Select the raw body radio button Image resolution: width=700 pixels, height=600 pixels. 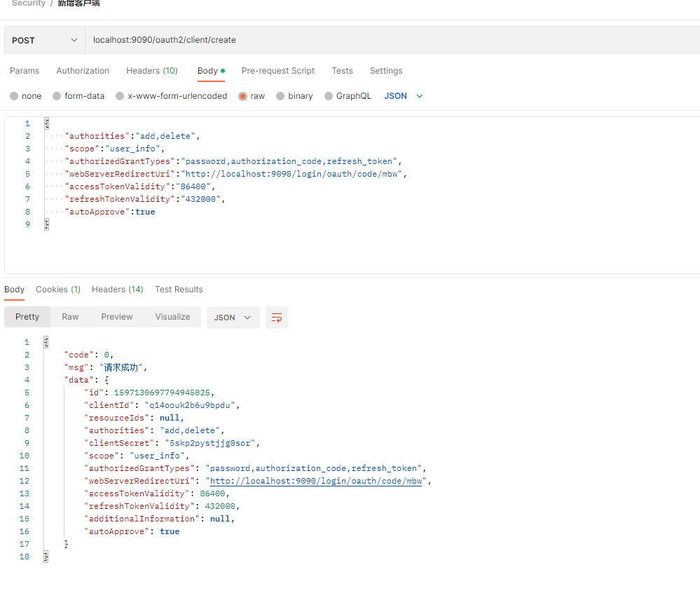(x=243, y=96)
